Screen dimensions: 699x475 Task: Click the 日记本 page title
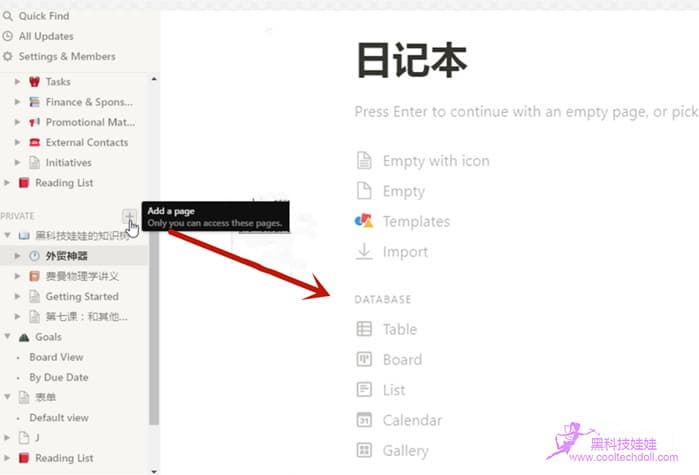[x=412, y=60]
